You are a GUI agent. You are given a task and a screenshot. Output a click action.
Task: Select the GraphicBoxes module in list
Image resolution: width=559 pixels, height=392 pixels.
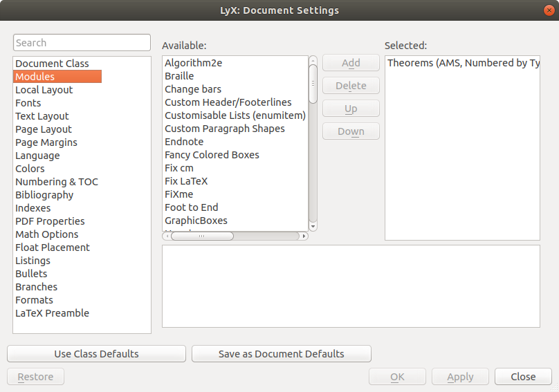click(196, 221)
